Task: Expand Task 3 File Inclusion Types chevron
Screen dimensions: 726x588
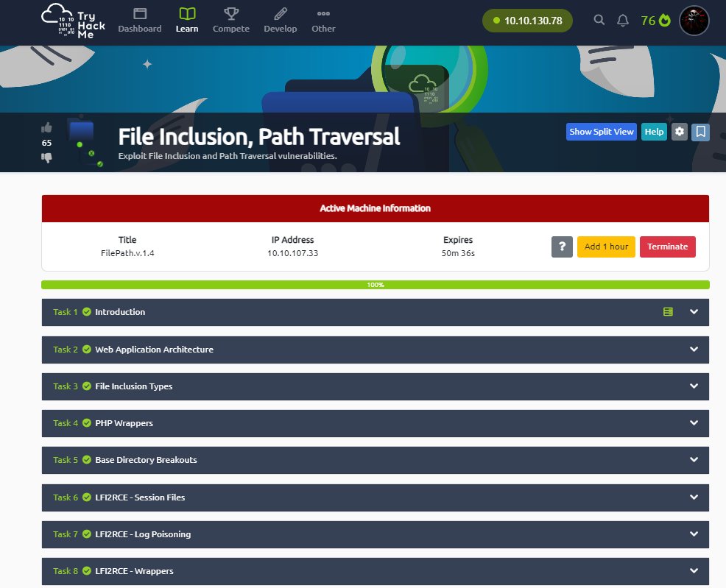Action: 694,386
